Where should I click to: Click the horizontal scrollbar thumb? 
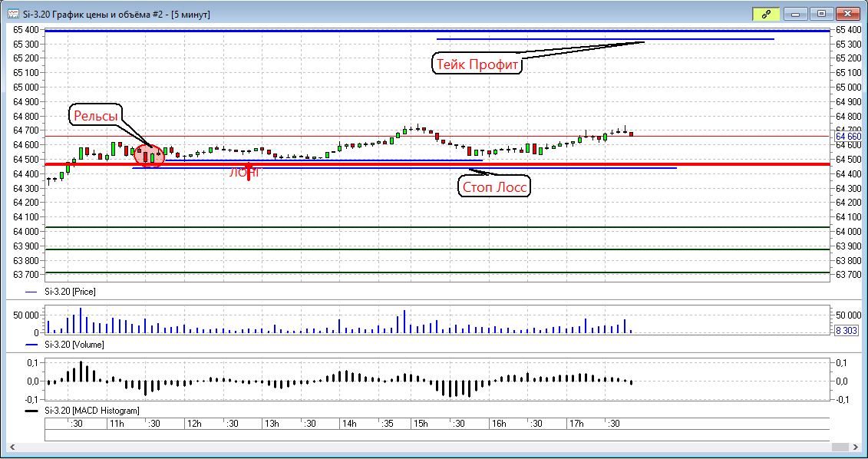840,447
